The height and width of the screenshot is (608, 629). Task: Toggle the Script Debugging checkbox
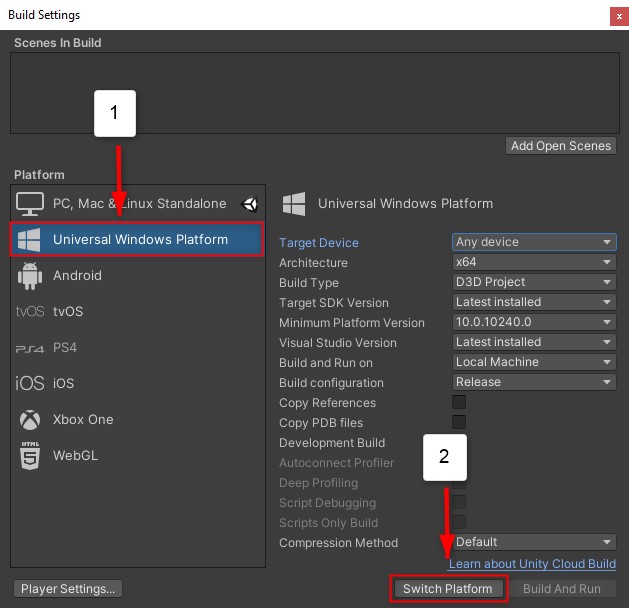(459, 502)
